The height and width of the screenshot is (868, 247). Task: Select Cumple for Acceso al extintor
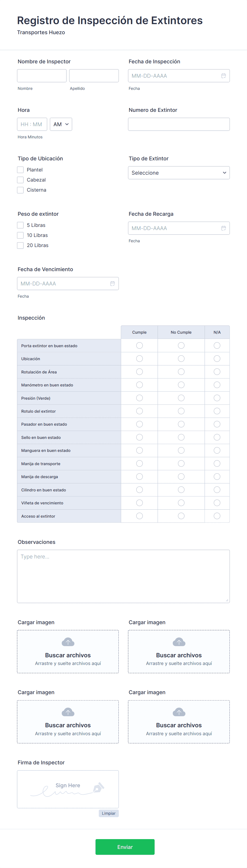(x=139, y=516)
